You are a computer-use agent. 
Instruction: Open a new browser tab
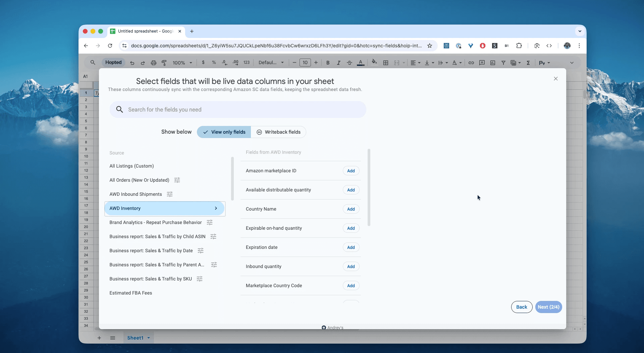192,31
